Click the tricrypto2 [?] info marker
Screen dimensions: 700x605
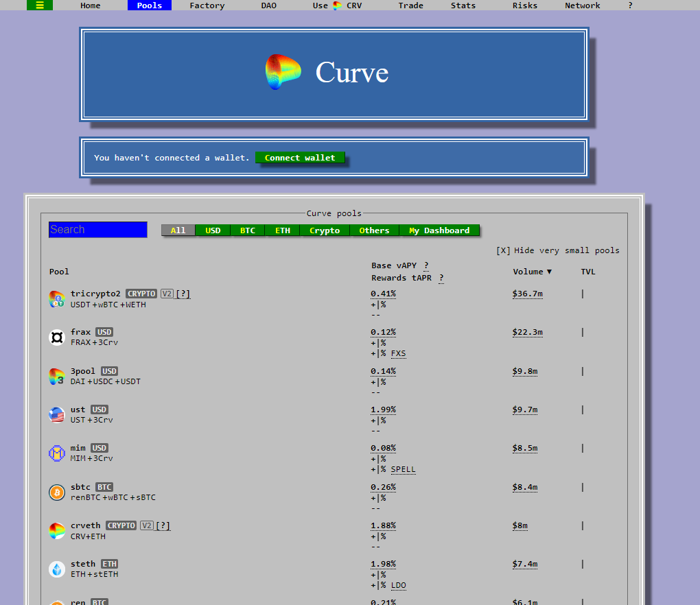tap(183, 294)
